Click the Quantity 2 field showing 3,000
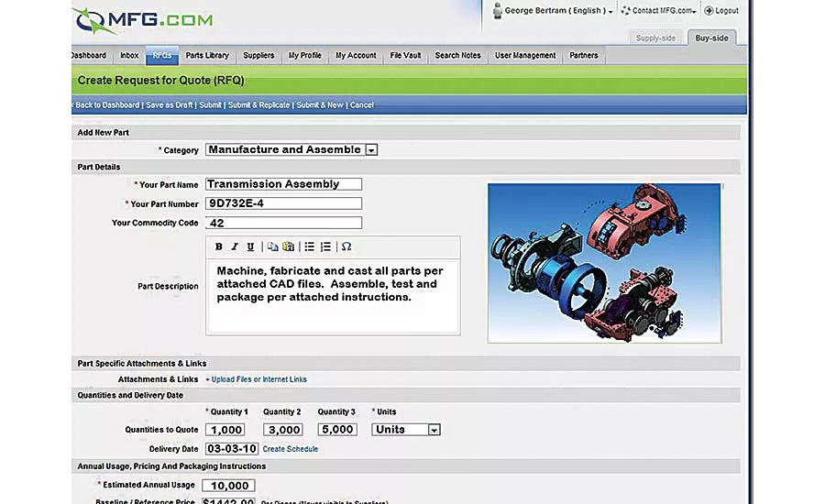The image size is (825, 504). click(283, 430)
